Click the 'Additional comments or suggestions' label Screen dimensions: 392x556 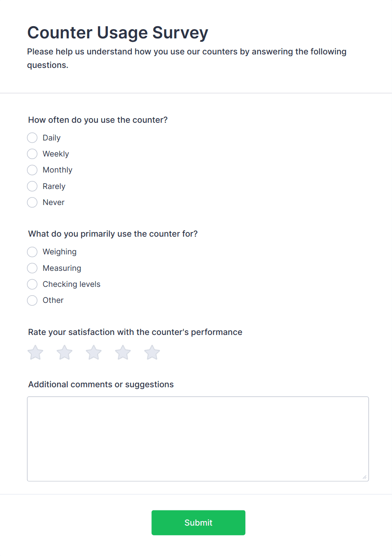[101, 384]
